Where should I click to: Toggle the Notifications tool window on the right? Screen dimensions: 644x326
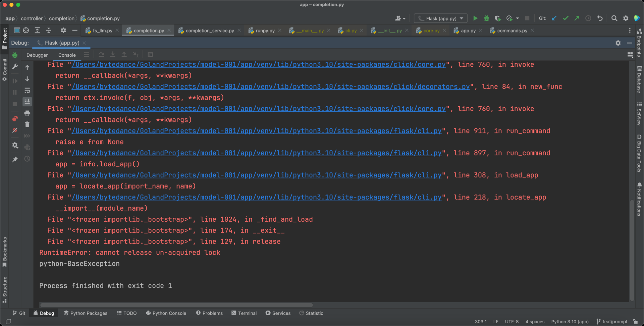pyautogui.click(x=639, y=199)
